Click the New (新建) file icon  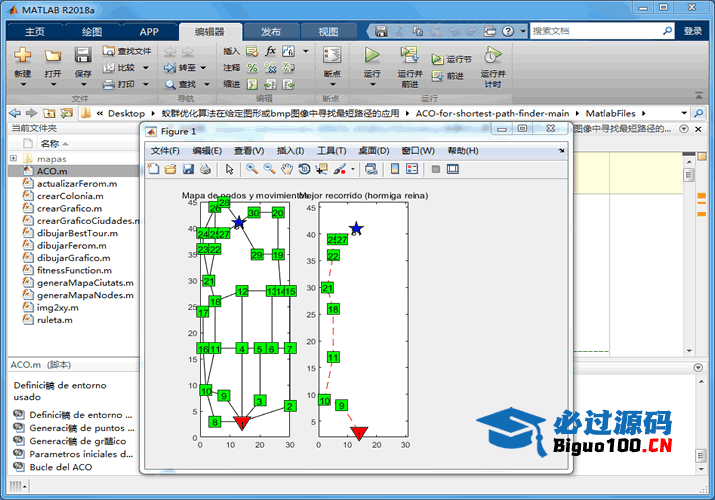click(x=22, y=55)
